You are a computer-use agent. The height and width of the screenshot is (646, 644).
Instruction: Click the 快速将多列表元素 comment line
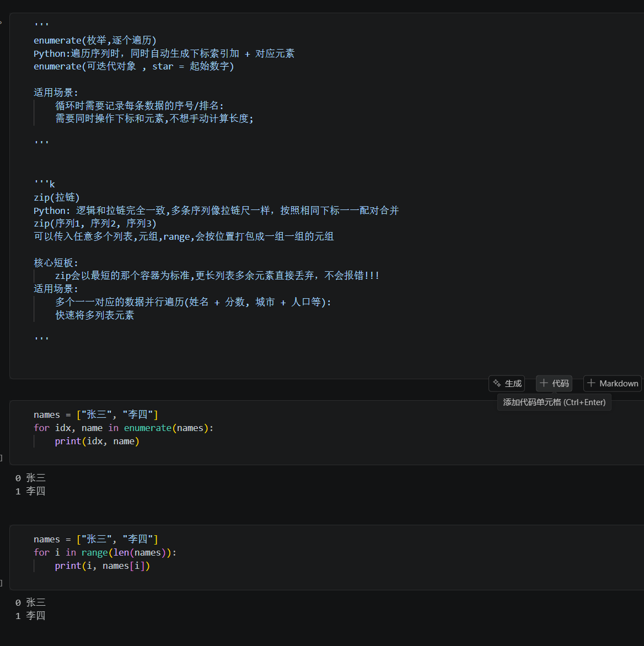(95, 315)
